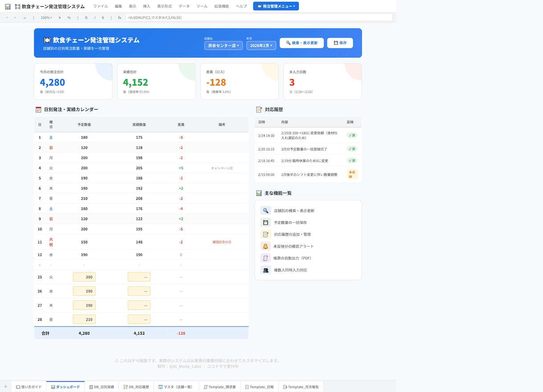
Task: Open the 2026年2月 month dropdown
Action: (x=261, y=45)
